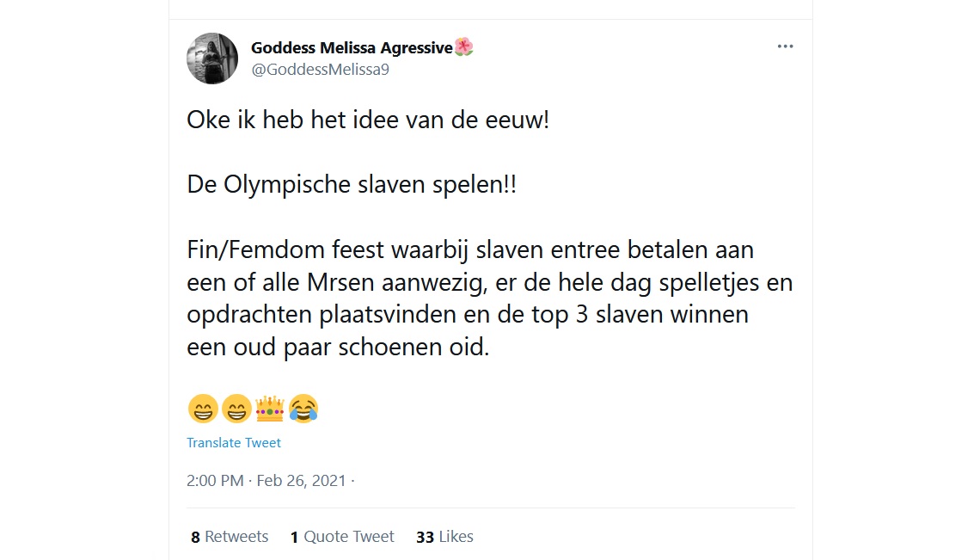View the 8 Retweets list
Viewport: 980px width, 560px height.
click(x=230, y=536)
